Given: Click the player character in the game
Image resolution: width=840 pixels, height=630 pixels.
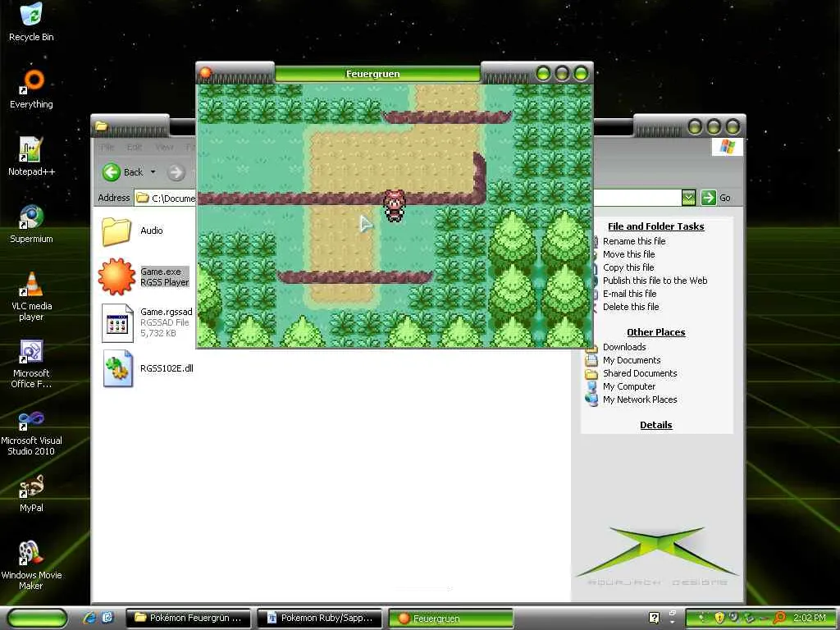Looking at the screenshot, I should (x=395, y=205).
